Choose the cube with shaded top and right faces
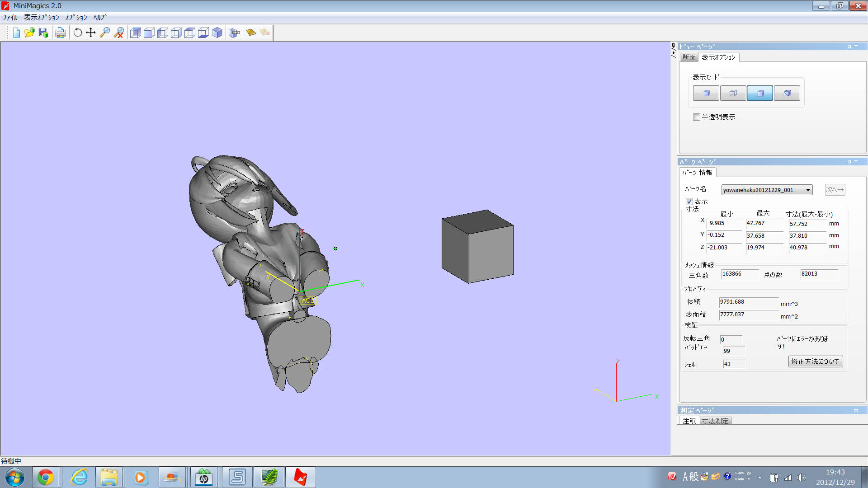Viewport: 868px width, 488px height. 136,33
